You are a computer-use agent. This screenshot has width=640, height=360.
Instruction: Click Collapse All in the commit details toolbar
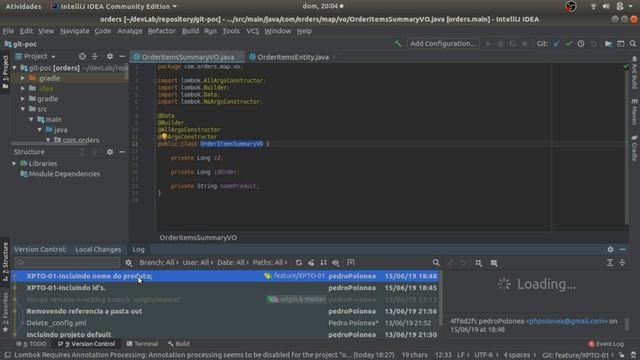(x=622, y=263)
